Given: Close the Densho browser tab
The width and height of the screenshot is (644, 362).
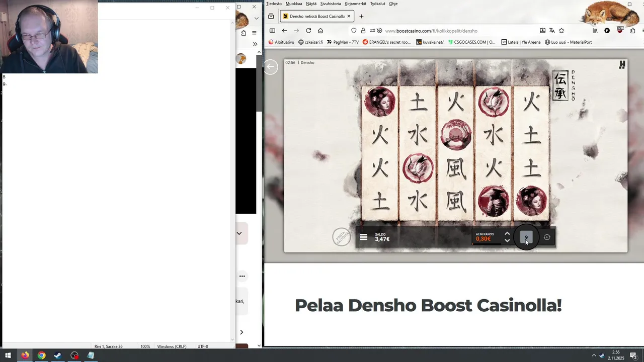Looking at the screenshot, I should 349,16.
